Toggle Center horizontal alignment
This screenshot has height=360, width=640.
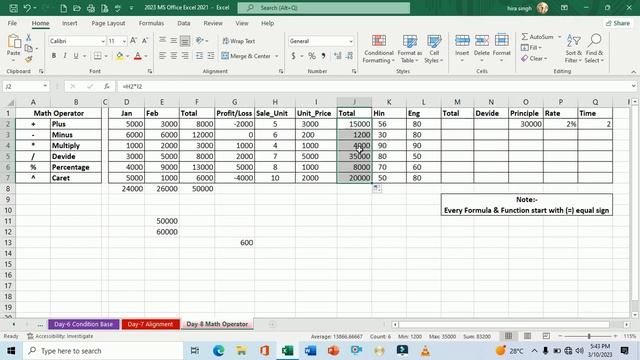pos(174,56)
